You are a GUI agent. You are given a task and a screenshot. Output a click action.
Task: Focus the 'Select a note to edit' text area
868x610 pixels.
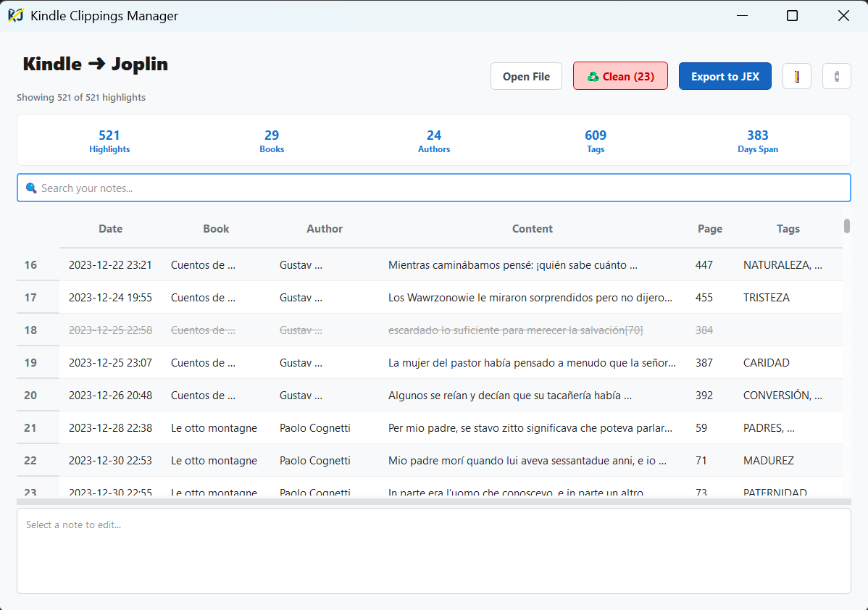click(x=433, y=551)
